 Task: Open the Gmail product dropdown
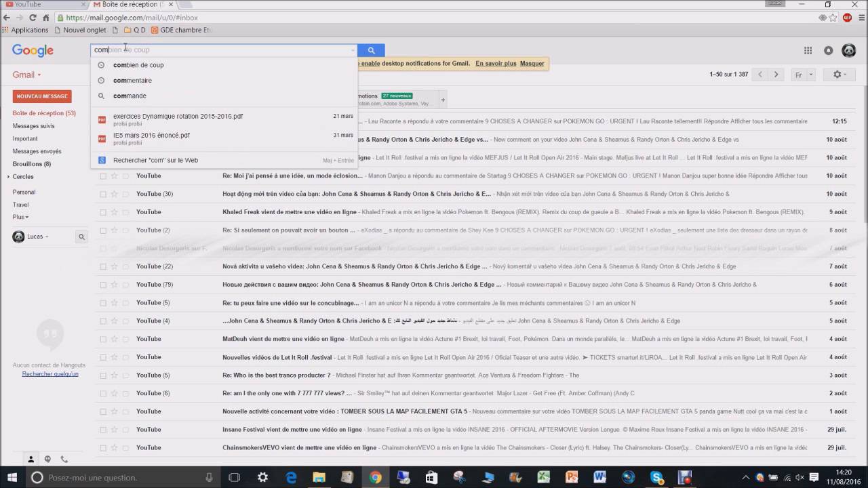pyautogui.click(x=27, y=75)
